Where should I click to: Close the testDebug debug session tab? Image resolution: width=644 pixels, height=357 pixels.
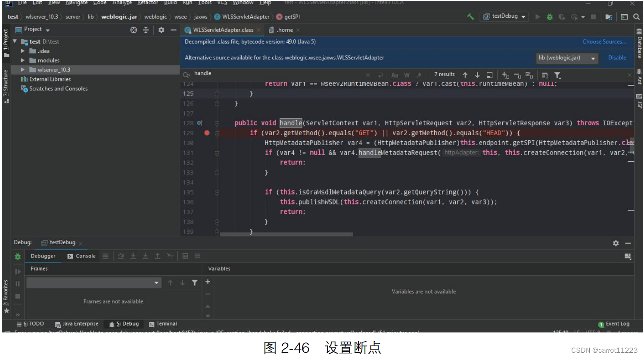tap(81, 243)
